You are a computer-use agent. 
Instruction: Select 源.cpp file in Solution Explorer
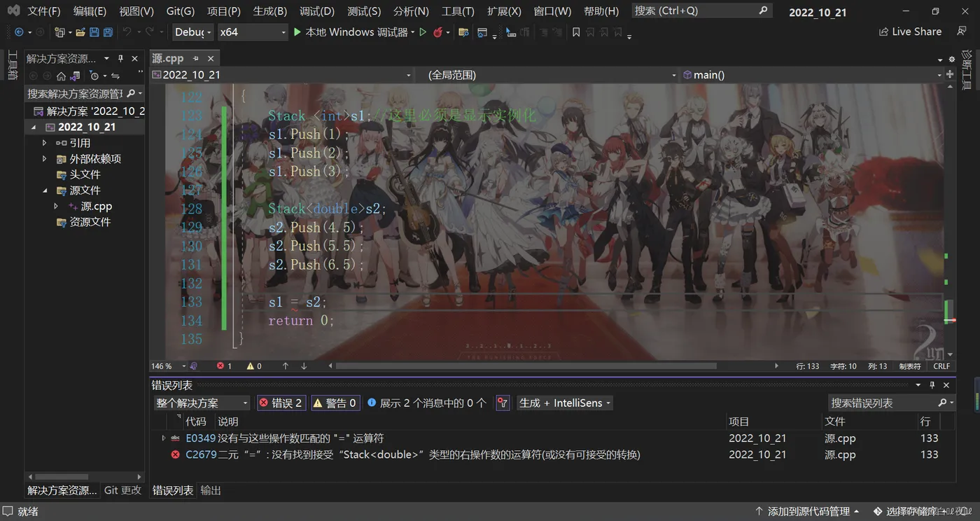click(x=97, y=207)
